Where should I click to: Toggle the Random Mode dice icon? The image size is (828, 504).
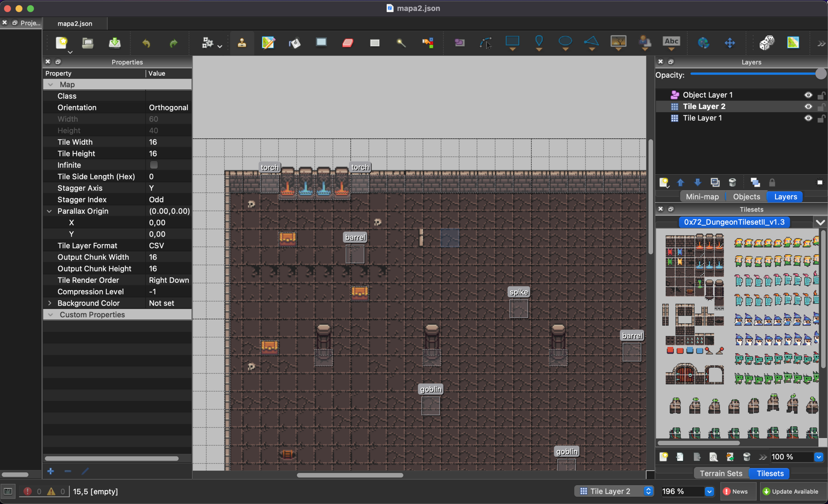767,43
